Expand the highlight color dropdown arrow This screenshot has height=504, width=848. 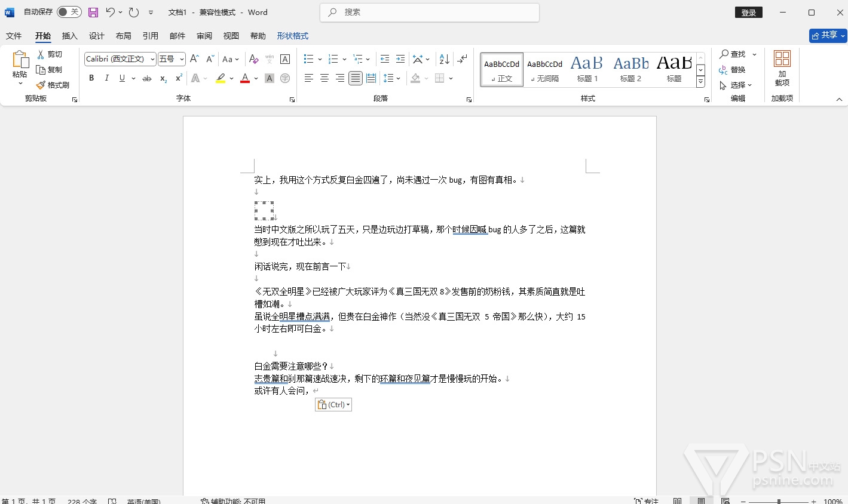click(x=231, y=78)
